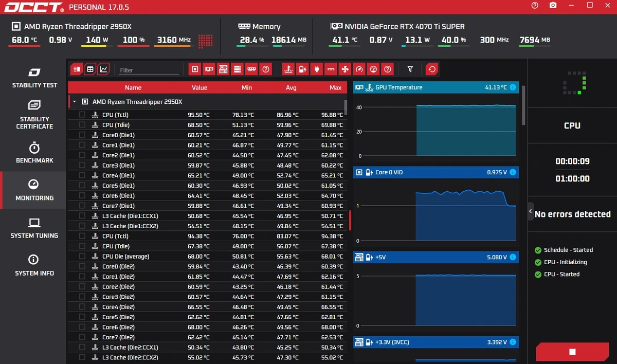617x364 pixels.
Task: Click the 96.88 °C max value
Action: [x=332, y=115]
